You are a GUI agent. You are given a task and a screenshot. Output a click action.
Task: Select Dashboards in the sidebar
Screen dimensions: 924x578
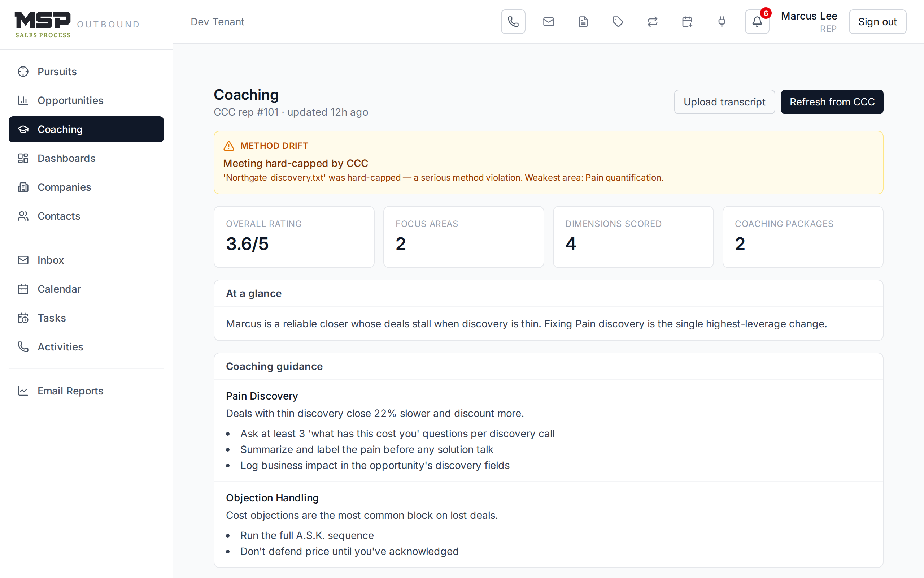coord(86,158)
